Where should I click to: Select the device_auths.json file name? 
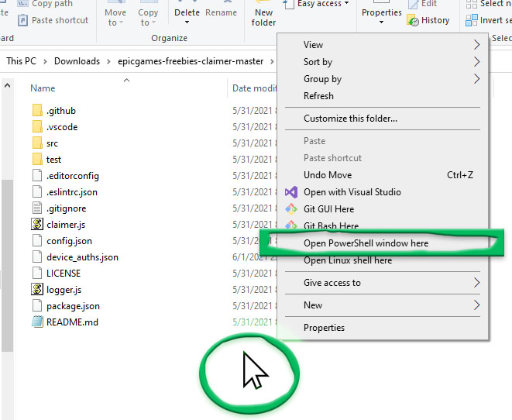pyautogui.click(x=82, y=257)
